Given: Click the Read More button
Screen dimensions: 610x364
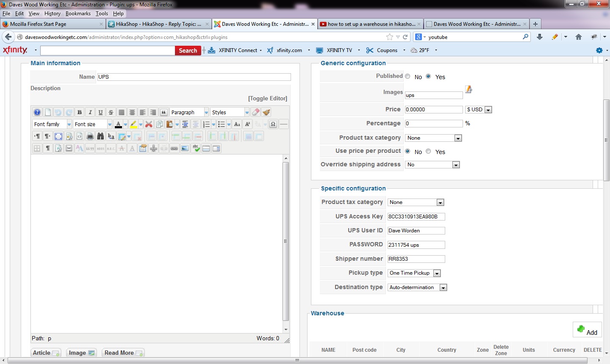Looking at the screenshot, I should [123, 353].
